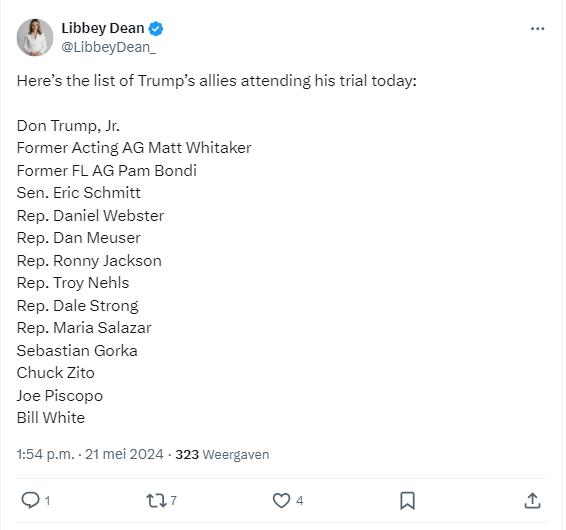View the 323 Weergaven analytics
Viewport: 566px width, 530px height.
point(222,454)
